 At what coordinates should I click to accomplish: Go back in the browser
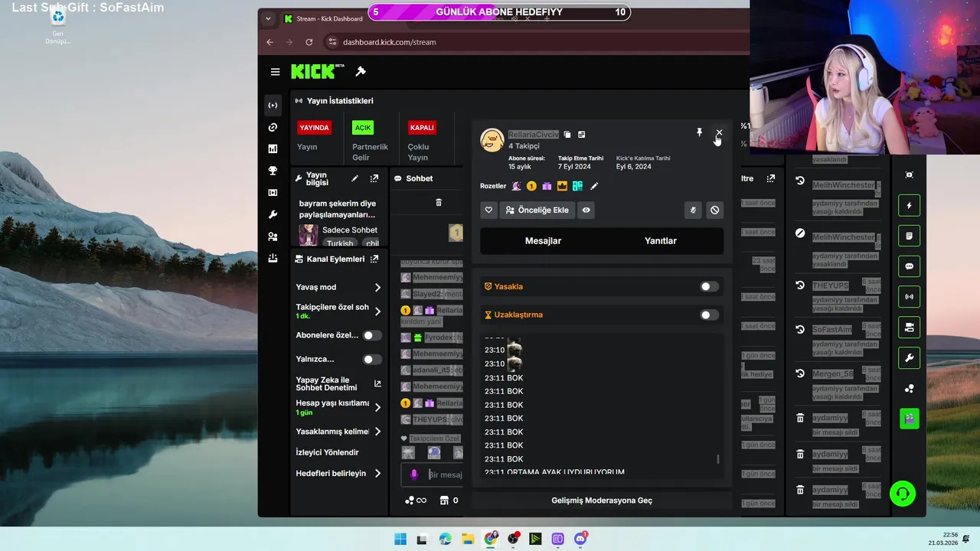pos(269,42)
